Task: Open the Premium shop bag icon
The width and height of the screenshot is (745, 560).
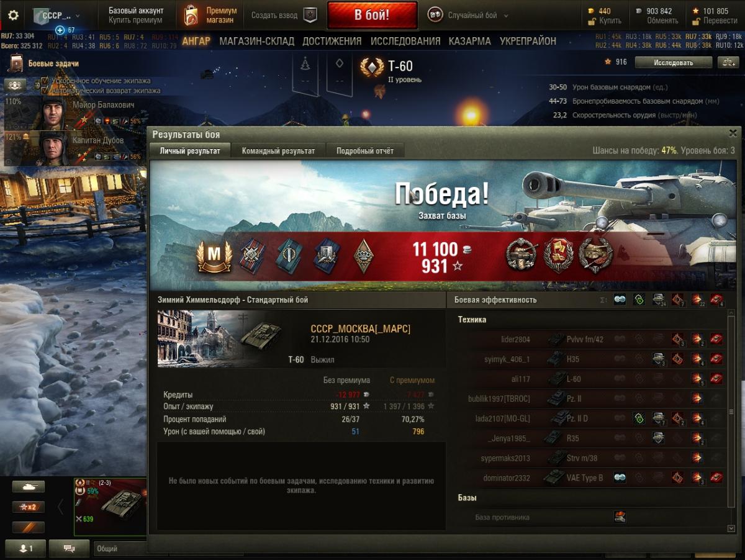Action: (191, 16)
